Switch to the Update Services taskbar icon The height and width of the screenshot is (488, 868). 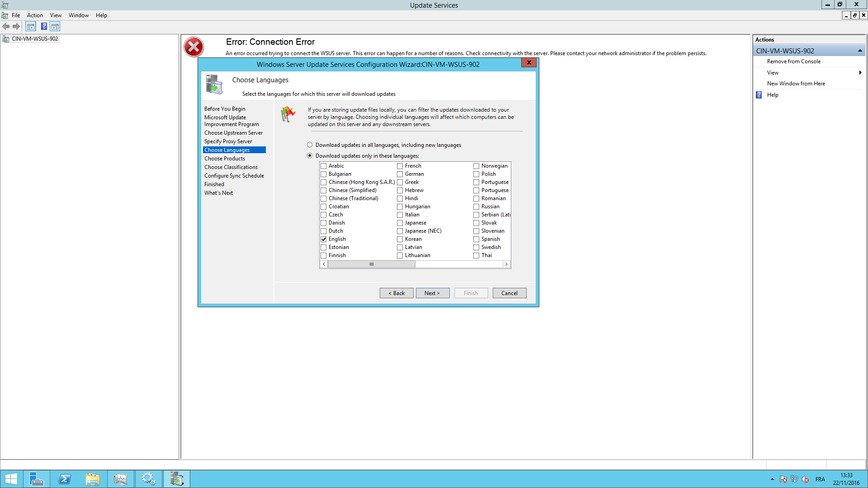tap(177, 479)
